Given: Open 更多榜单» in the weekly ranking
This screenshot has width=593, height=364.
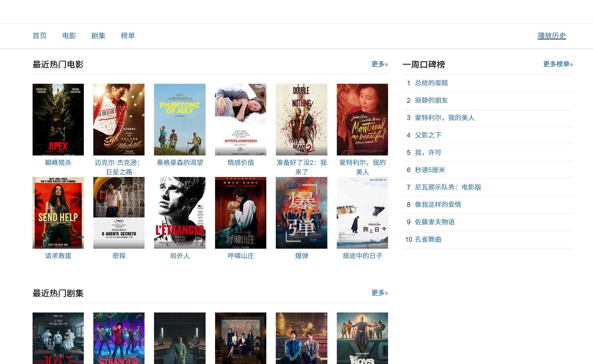Looking at the screenshot, I should click(558, 64).
